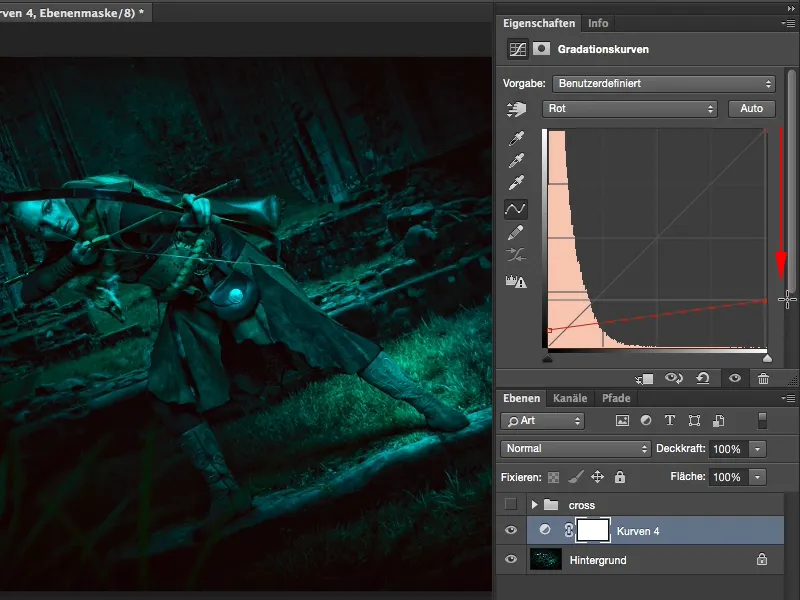The image size is (800, 600).
Task: Select the edit points curve tool
Action: click(515, 209)
